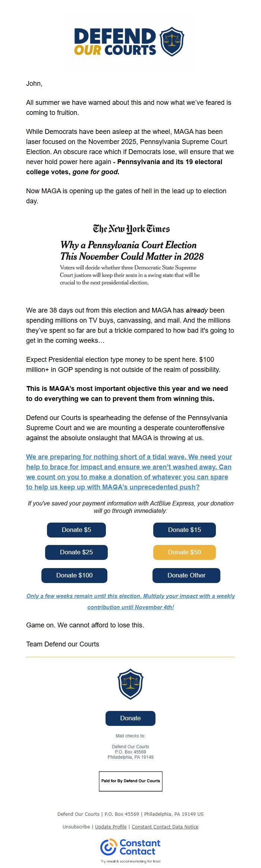Click the Paid for By Defend Our Courts box

click(x=130, y=781)
